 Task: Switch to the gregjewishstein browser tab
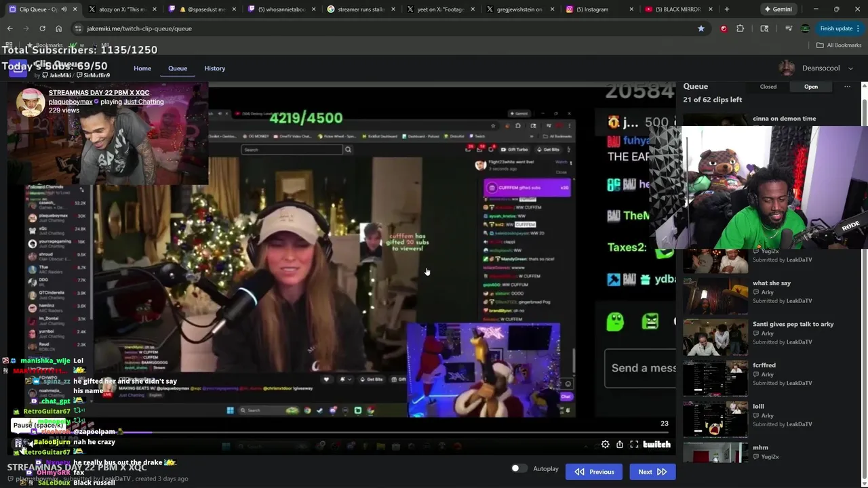[520, 9]
